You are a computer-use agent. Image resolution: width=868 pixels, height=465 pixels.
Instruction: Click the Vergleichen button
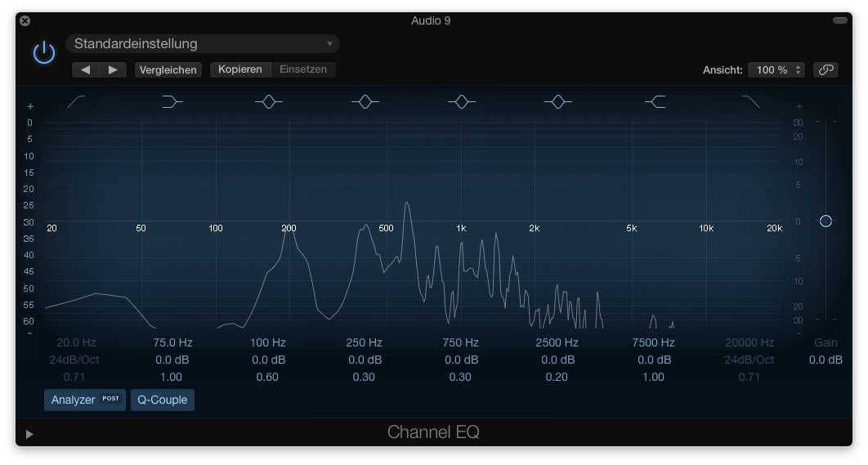[x=168, y=69]
